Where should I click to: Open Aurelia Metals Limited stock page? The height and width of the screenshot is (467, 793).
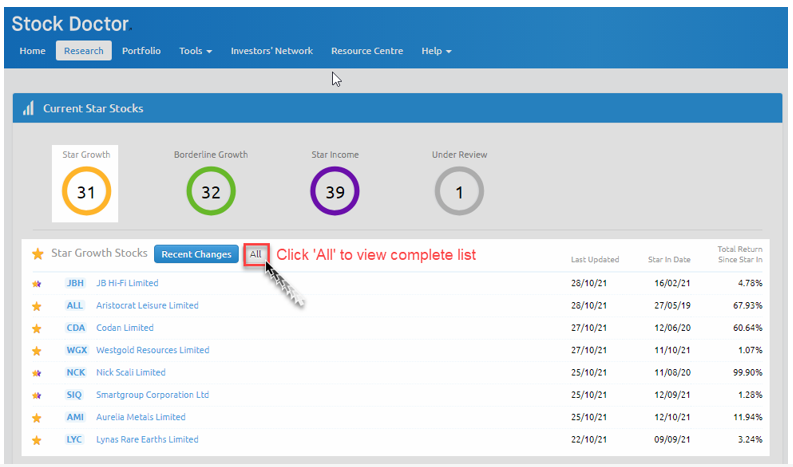click(141, 417)
